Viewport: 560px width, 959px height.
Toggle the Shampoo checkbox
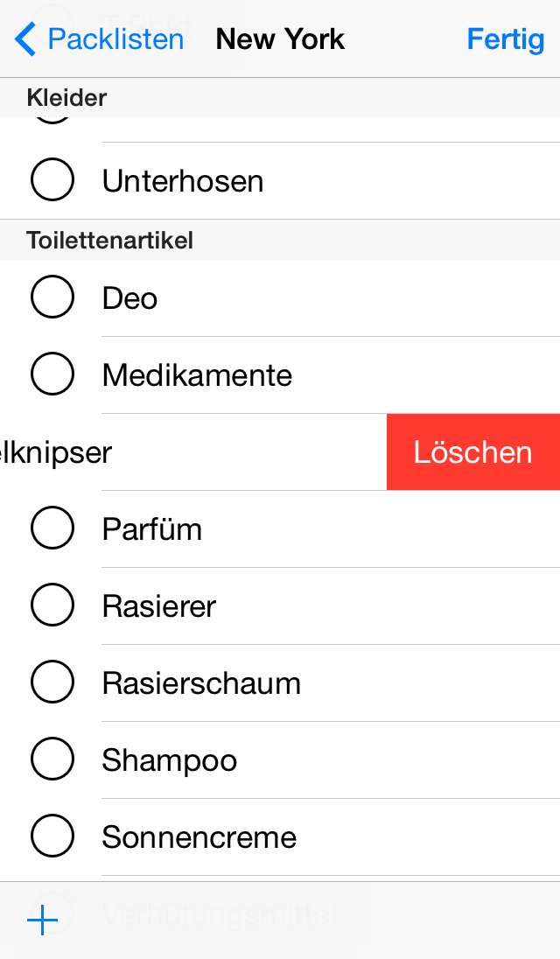pos(52,760)
